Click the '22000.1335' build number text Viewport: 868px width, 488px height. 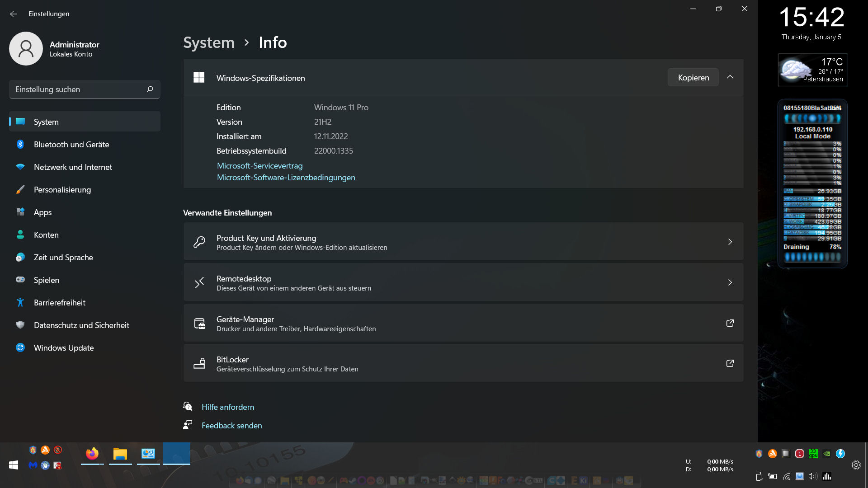tap(334, 151)
